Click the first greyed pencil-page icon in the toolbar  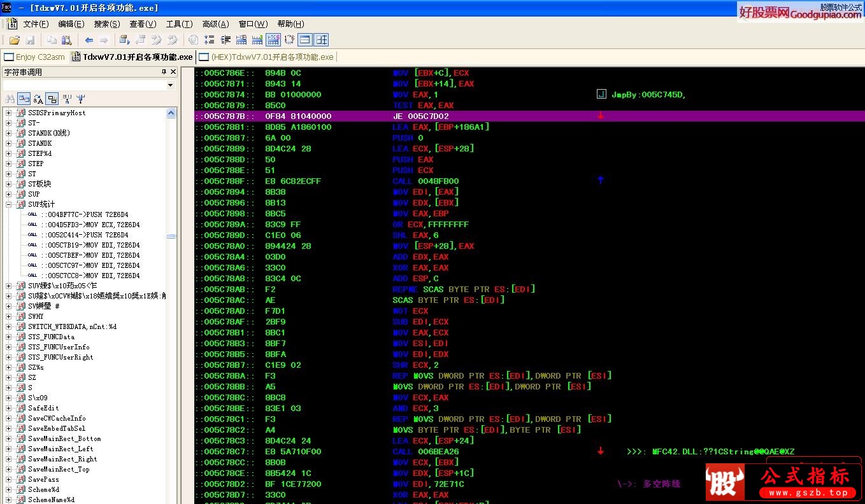(x=156, y=40)
